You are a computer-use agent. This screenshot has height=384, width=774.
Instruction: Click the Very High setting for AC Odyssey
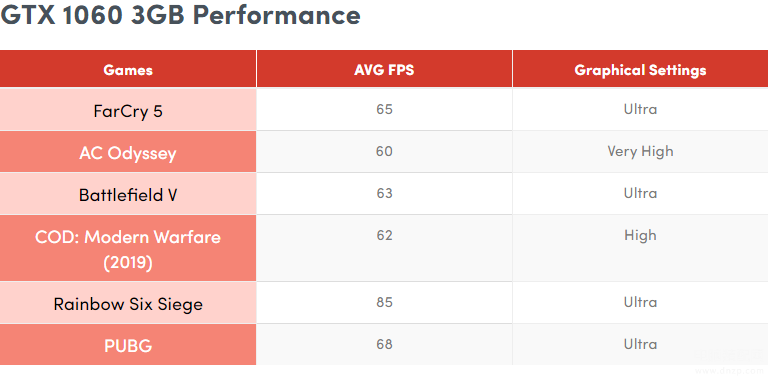640,152
